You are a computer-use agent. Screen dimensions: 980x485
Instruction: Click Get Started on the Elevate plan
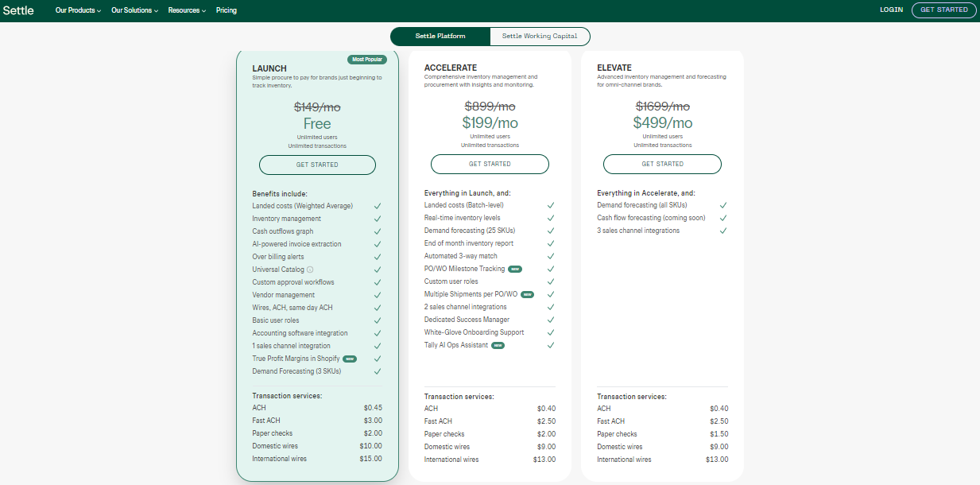click(662, 164)
